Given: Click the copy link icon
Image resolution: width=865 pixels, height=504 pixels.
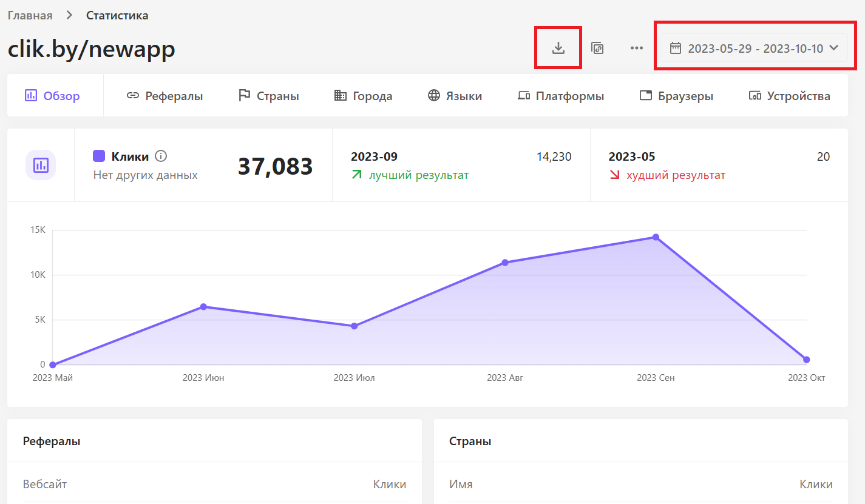Looking at the screenshot, I should coord(597,48).
